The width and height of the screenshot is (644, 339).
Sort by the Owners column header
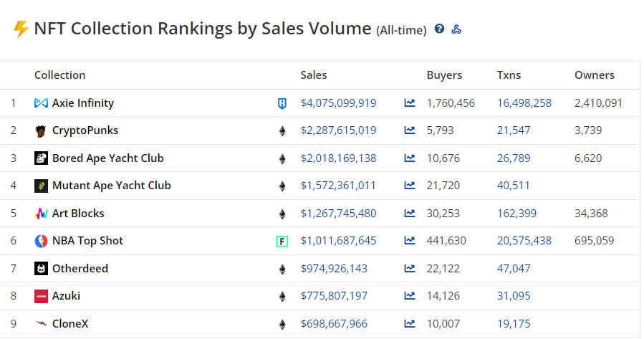(595, 75)
